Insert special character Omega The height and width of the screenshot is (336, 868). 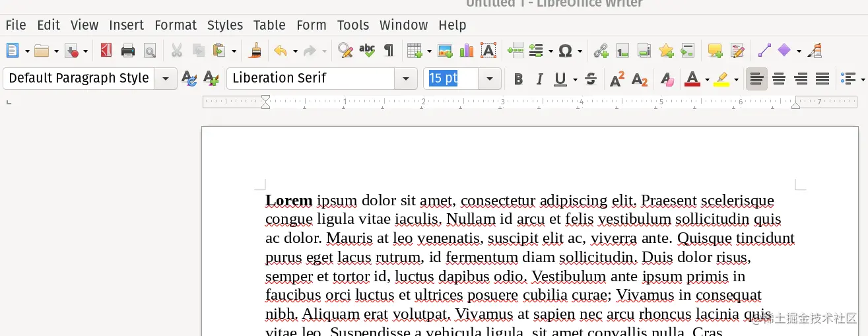pos(565,50)
